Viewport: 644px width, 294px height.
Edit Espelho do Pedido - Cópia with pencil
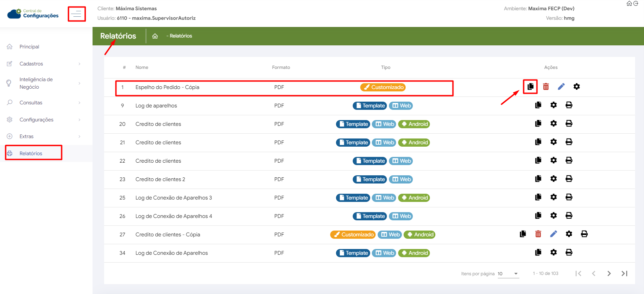click(561, 87)
